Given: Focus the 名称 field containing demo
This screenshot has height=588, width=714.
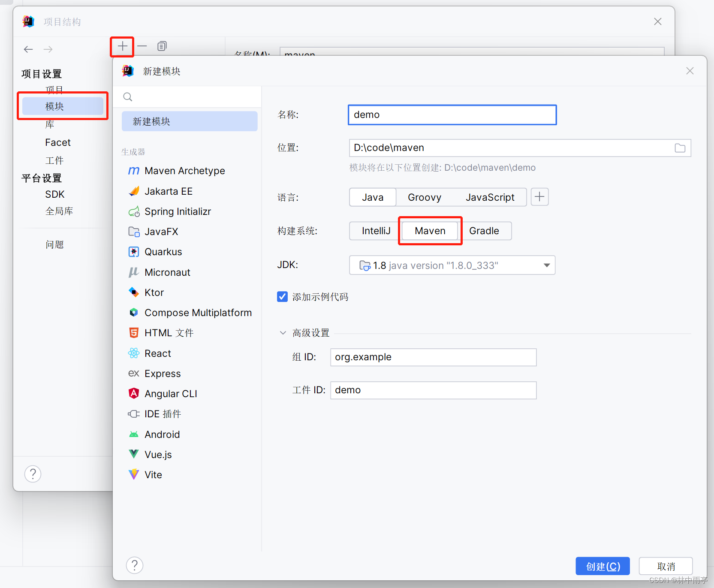Looking at the screenshot, I should pos(452,115).
